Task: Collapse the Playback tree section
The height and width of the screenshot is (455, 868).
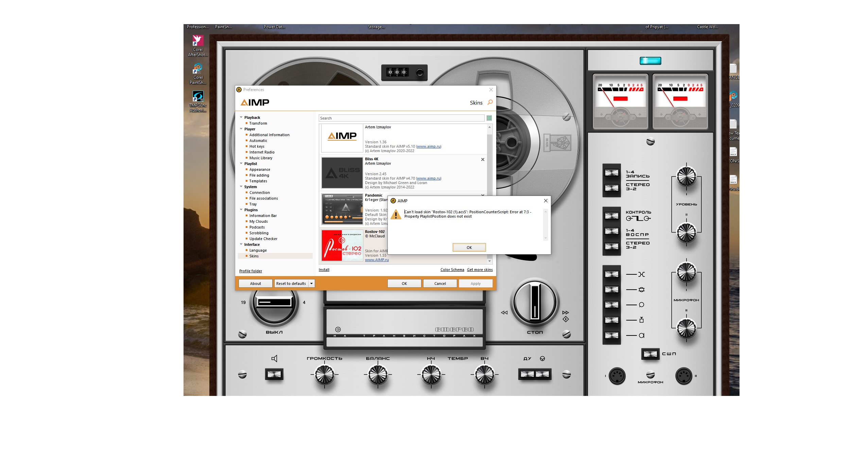Action: [241, 117]
